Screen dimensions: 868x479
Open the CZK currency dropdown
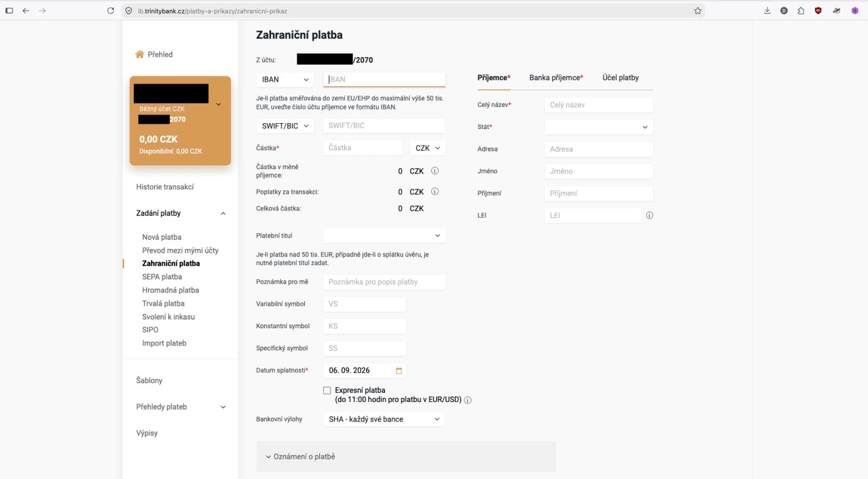[427, 148]
